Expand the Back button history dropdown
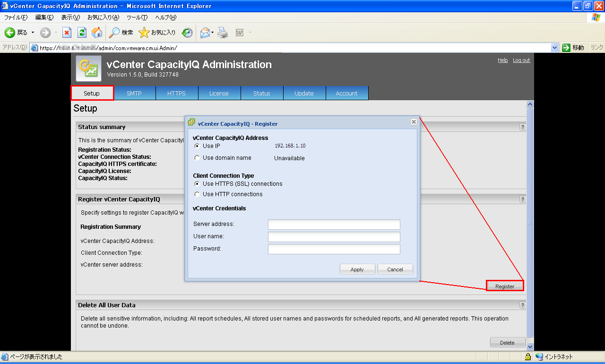The width and height of the screenshot is (605, 364). pos(33,33)
